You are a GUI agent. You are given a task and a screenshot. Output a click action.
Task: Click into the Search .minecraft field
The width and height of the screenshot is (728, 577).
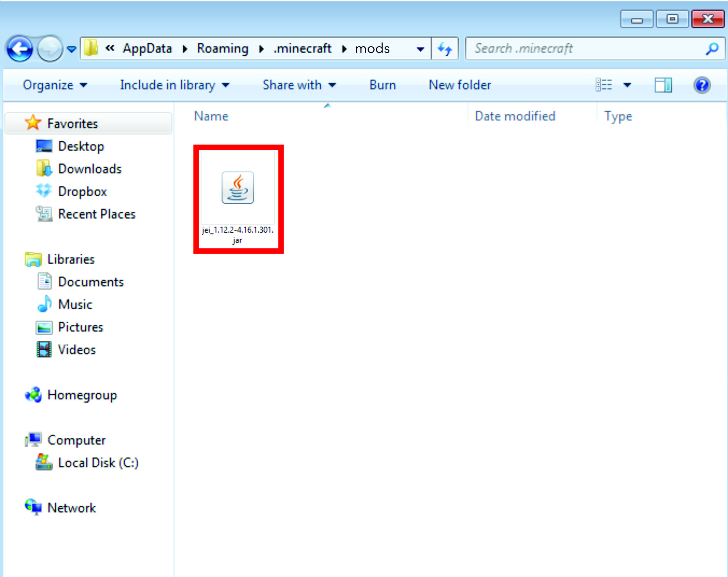pos(583,49)
